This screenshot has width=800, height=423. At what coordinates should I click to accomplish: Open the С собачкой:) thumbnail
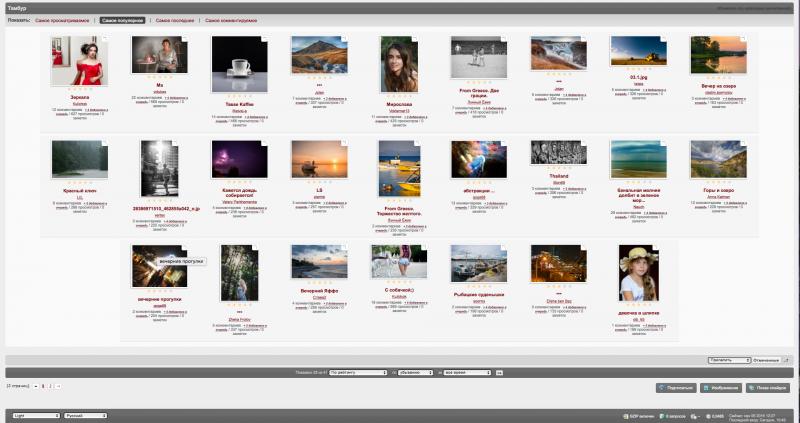tap(399, 261)
